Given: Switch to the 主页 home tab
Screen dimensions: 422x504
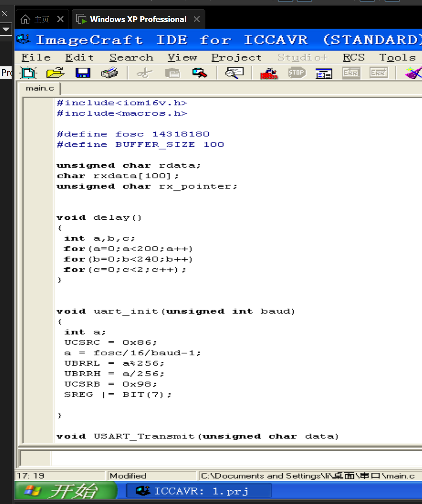Looking at the screenshot, I should (42, 19).
